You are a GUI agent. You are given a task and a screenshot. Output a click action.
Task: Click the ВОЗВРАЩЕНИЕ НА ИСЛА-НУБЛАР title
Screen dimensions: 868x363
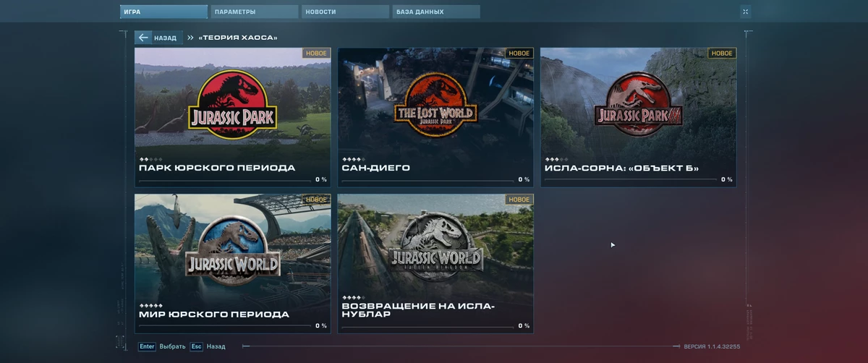tap(418, 310)
